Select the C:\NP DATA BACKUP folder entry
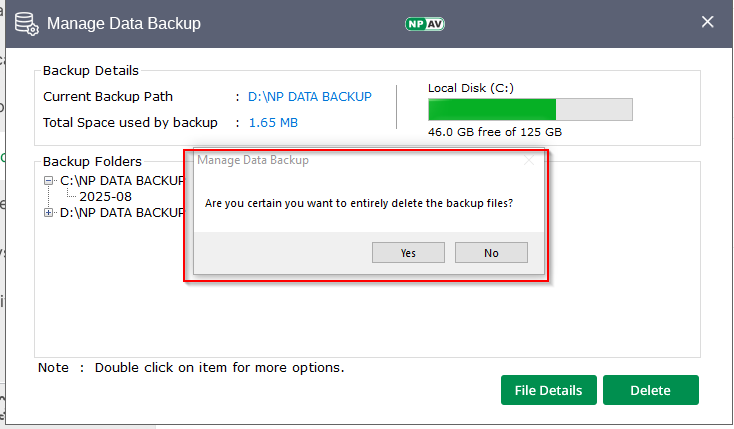This screenshot has width=734, height=429. pos(122,181)
